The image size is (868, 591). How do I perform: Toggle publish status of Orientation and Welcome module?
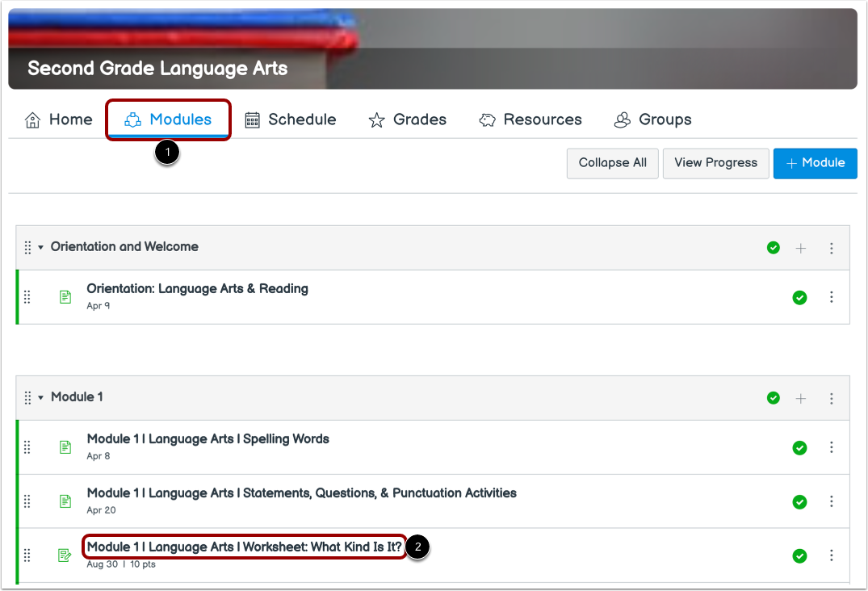coord(774,248)
